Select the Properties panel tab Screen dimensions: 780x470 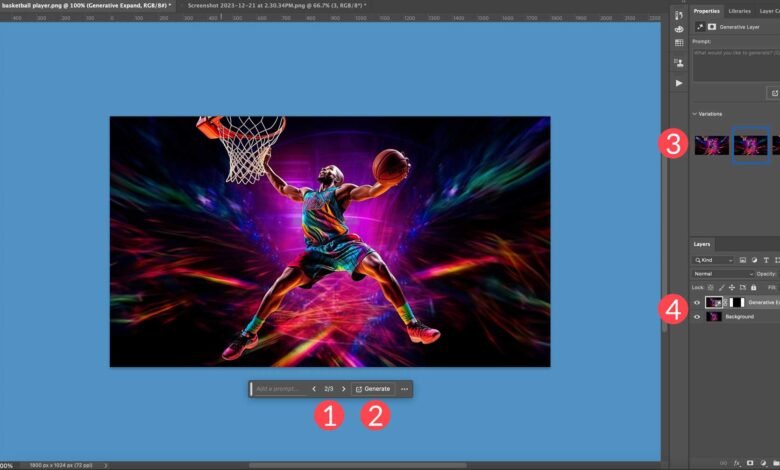(706, 11)
